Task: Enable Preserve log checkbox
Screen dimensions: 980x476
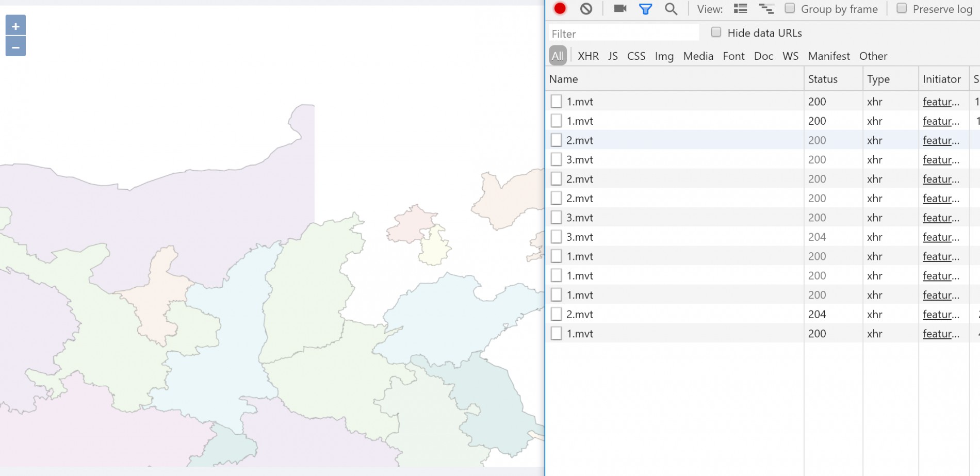Action: [902, 8]
